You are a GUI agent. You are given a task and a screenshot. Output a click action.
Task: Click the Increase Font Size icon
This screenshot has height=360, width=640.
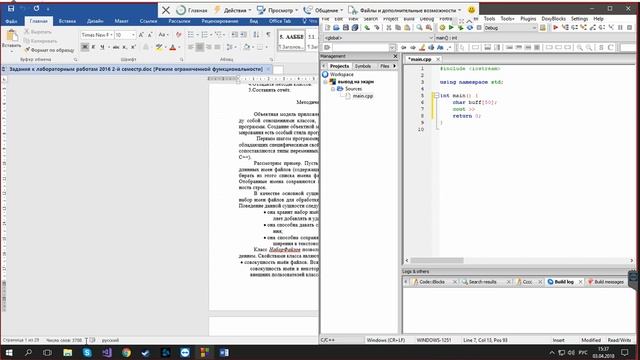coord(141,35)
